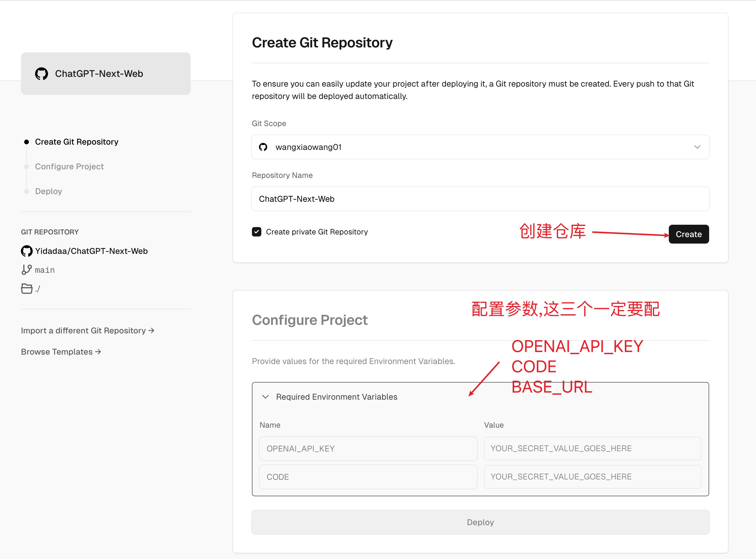Click the GitHub icon beside ChatGPT-Next-Web title

tap(42, 74)
